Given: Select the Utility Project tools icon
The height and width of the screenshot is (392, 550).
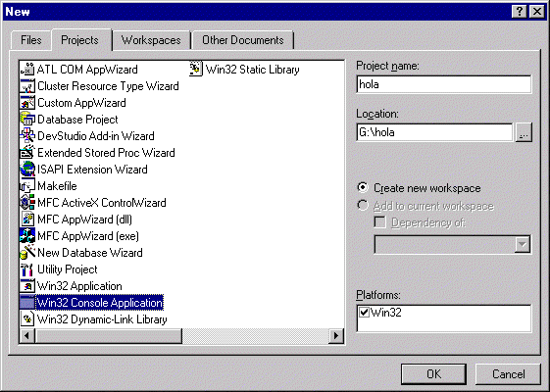Looking at the screenshot, I should point(27,269).
